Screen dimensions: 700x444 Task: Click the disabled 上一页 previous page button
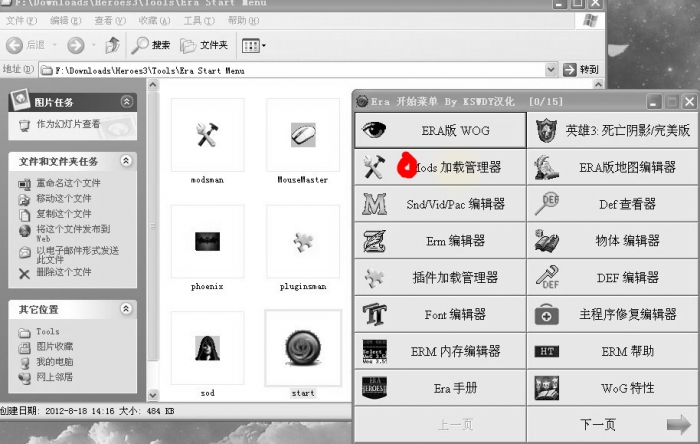tap(440, 424)
